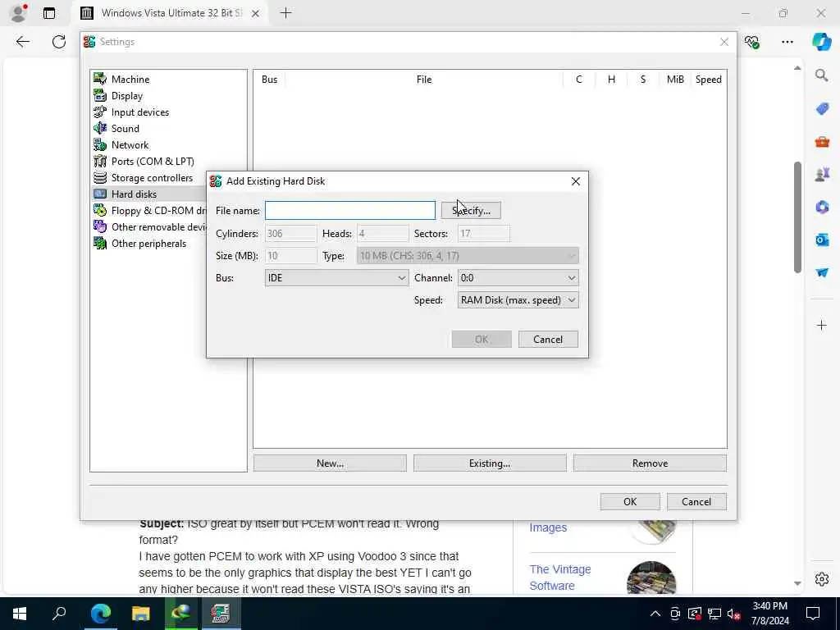The image size is (840, 630).
Task: Cancel the Add Existing Hard Disk dialog
Action: point(548,339)
